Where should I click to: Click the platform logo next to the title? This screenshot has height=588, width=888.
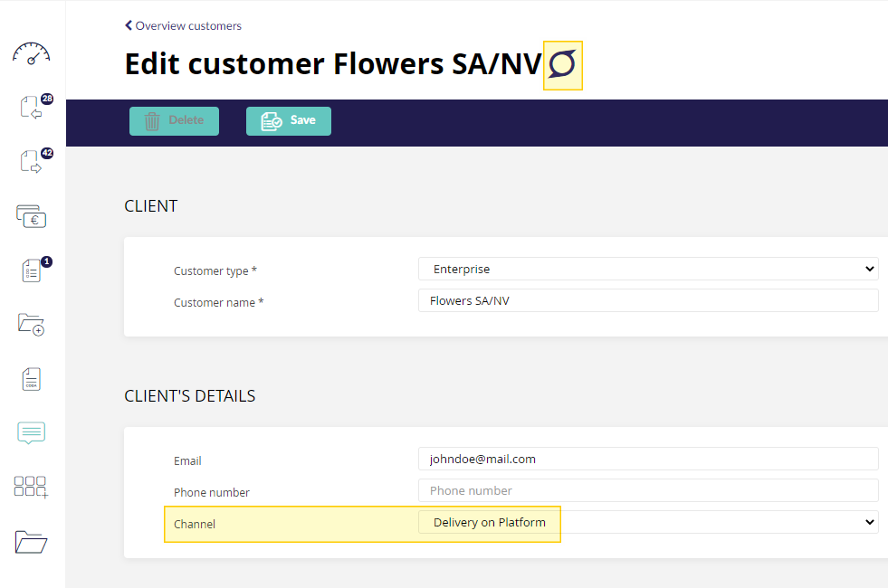[x=562, y=64]
